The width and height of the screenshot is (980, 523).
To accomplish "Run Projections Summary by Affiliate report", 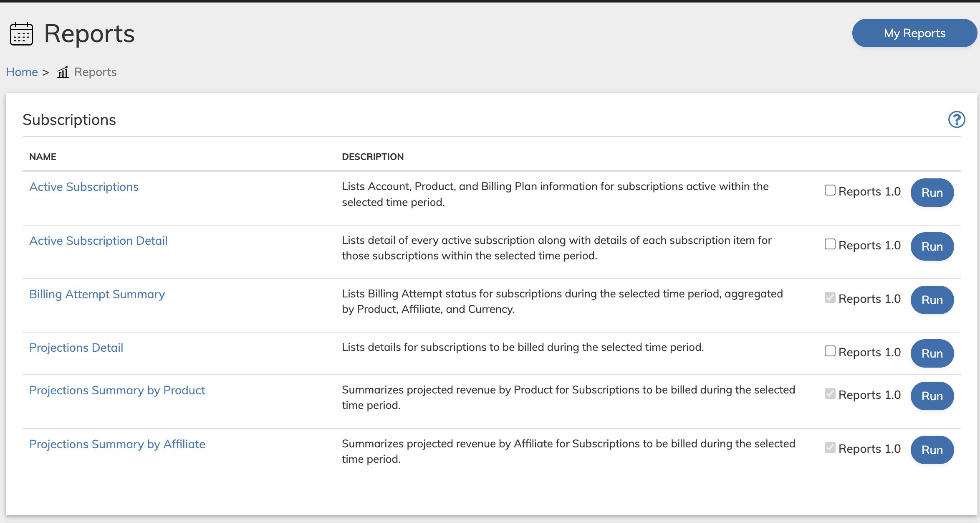I will click(932, 450).
